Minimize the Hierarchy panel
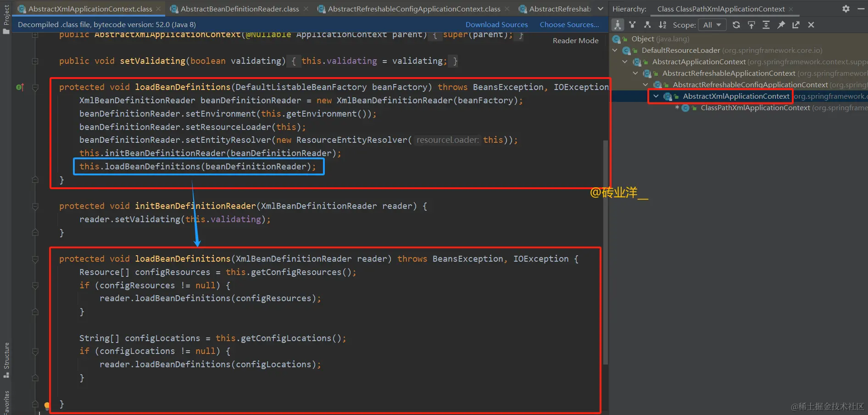This screenshot has height=415, width=868. coord(861,9)
